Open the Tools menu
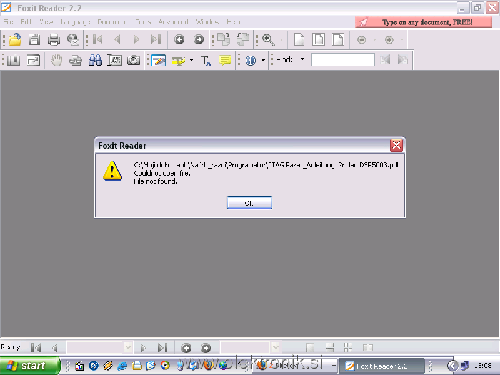 [x=143, y=22]
